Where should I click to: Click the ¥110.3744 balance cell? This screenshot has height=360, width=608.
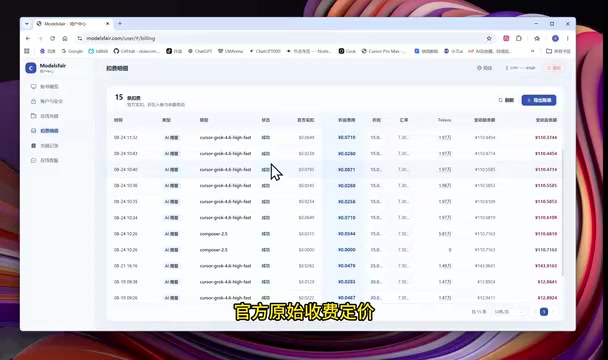(x=546, y=137)
